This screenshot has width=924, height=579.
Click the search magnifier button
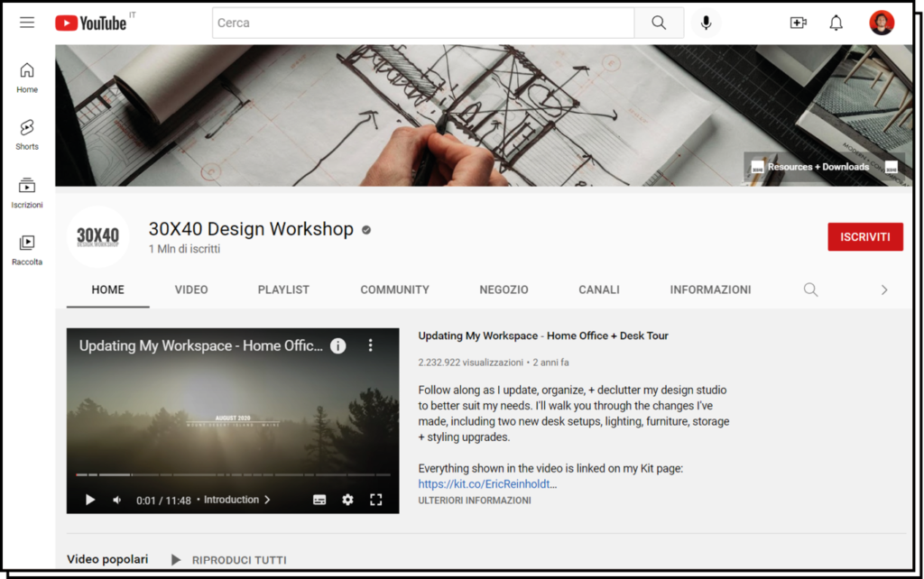tap(659, 23)
